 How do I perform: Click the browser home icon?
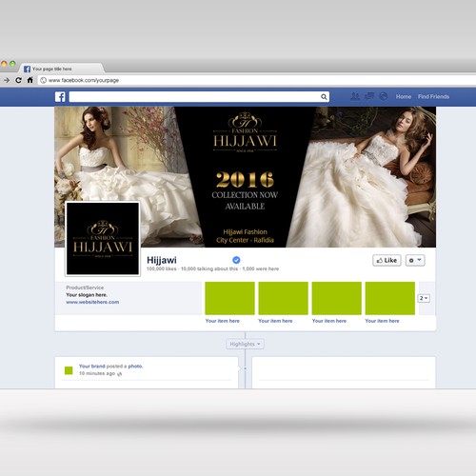tap(30, 80)
